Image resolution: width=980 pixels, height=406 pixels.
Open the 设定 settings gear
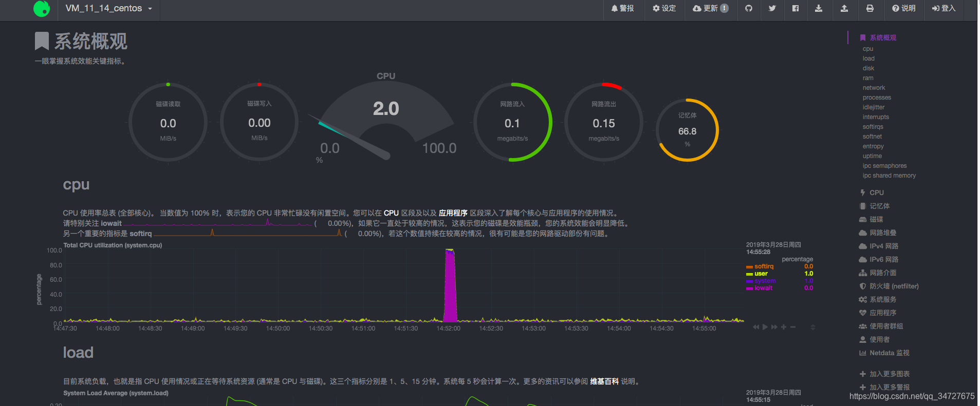coord(664,9)
